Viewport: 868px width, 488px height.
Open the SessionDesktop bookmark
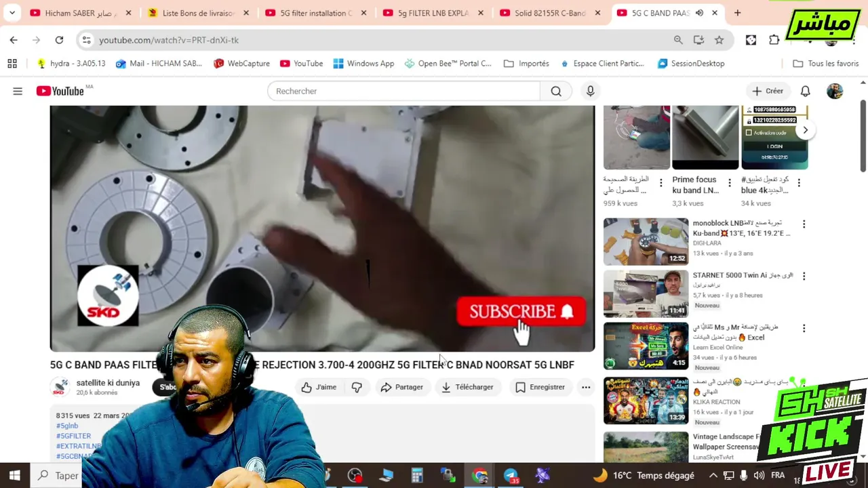[x=691, y=63]
